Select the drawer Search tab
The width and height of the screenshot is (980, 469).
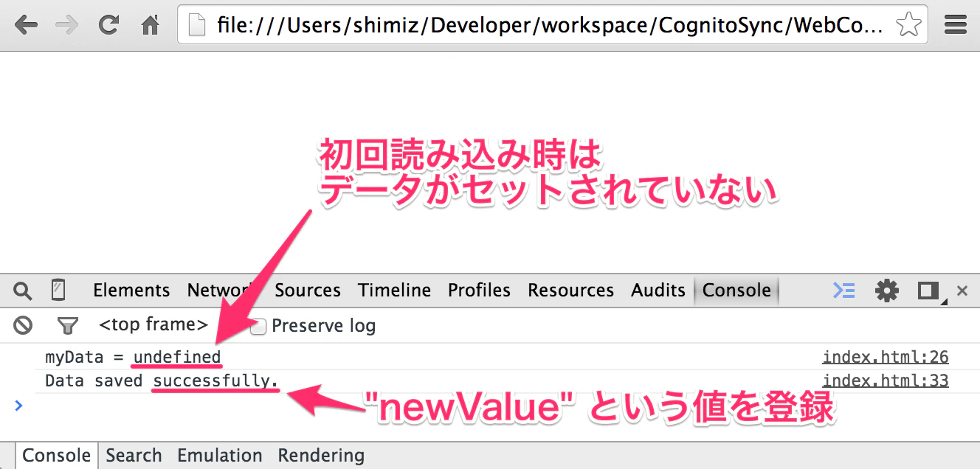(134, 456)
